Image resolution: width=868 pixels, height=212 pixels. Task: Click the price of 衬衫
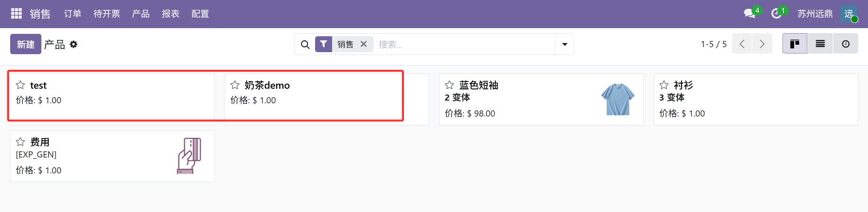(682, 113)
